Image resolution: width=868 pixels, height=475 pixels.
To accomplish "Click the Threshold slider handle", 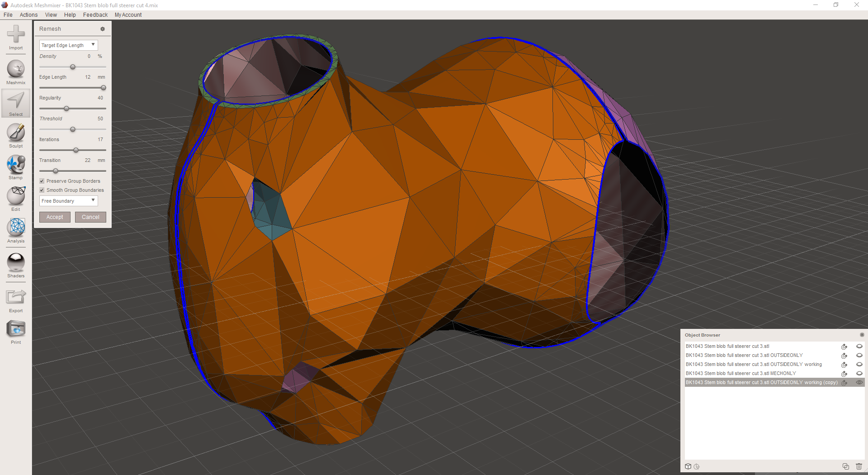I will [73, 129].
